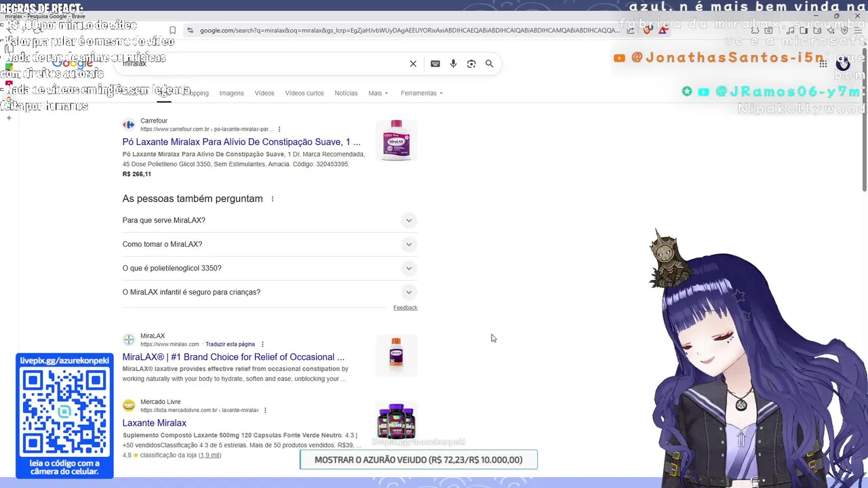The height and width of the screenshot is (488, 868).
Task: Click the livepix QR code
Action: click(x=64, y=413)
